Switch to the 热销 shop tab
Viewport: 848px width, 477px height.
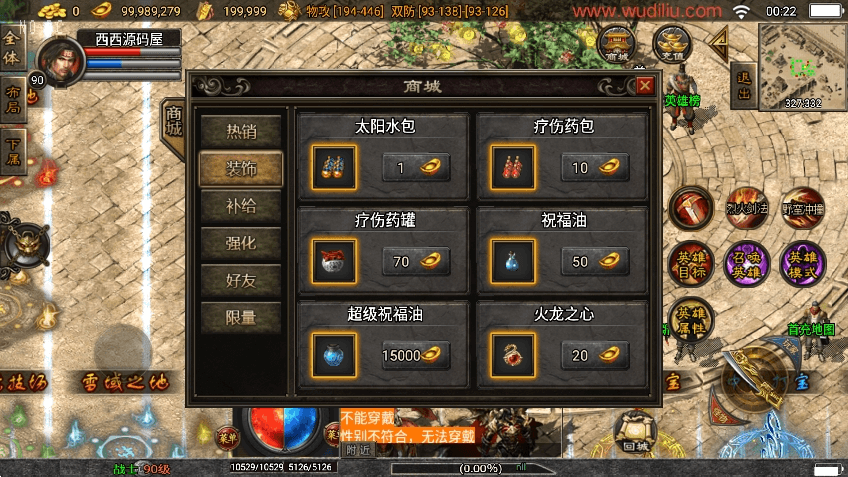241,131
